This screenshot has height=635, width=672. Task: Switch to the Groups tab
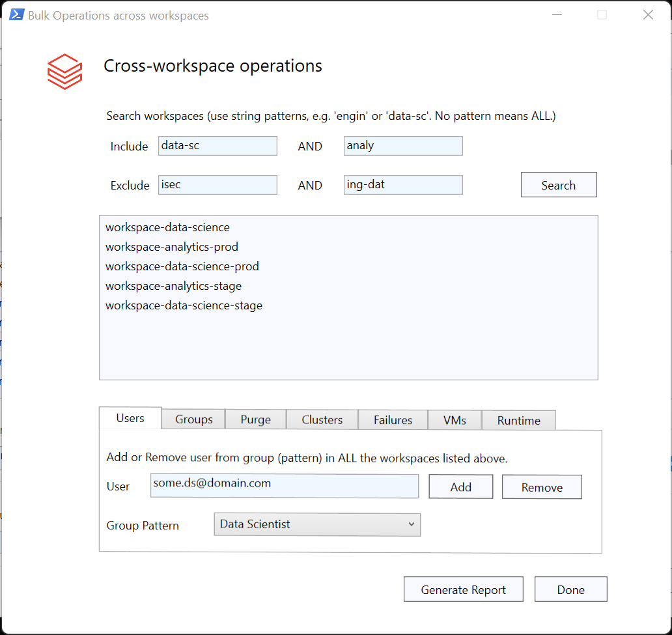point(193,419)
